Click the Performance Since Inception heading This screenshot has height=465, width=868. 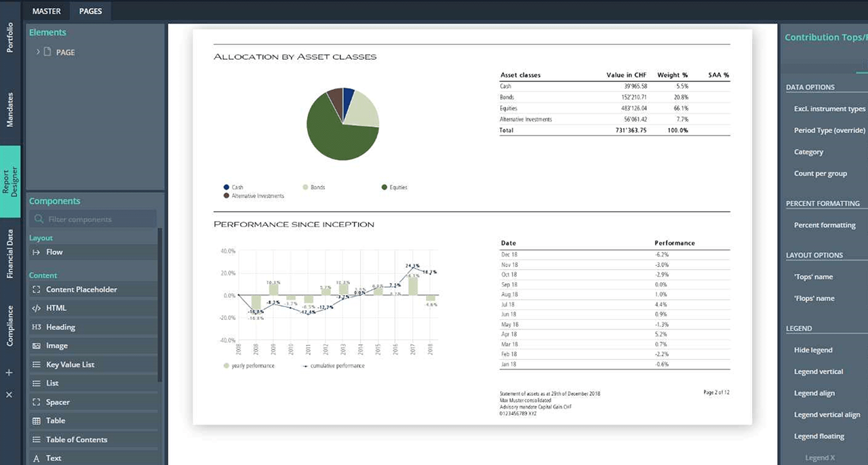[294, 224]
